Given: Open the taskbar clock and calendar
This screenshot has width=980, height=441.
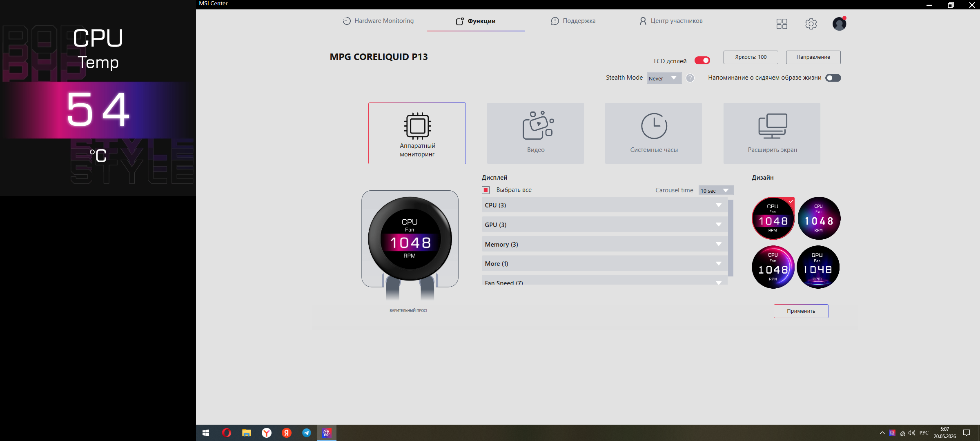Looking at the screenshot, I should point(945,433).
